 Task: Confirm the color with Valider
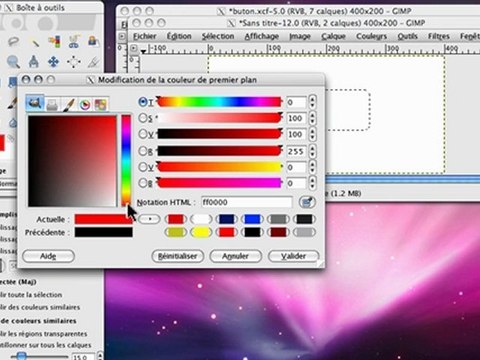pos(293,256)
